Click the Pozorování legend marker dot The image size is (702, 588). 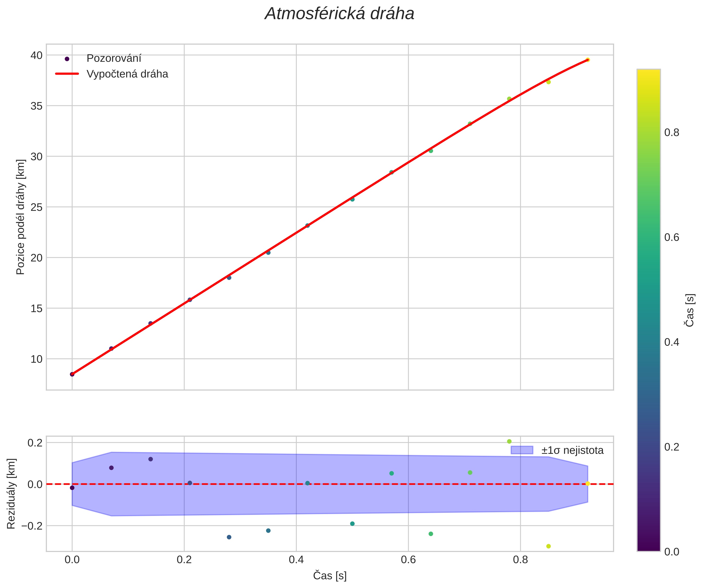(x=67, y=59)
